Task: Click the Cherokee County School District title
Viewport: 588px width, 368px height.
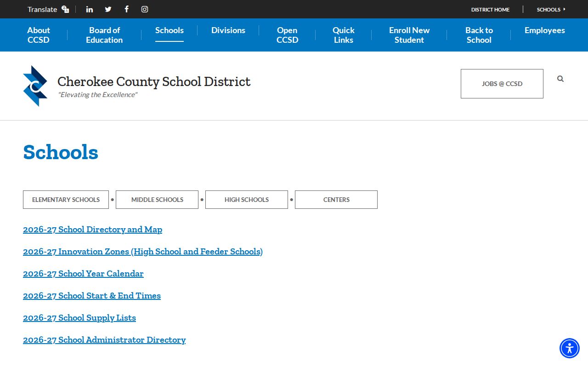Action: coord(154,81)
